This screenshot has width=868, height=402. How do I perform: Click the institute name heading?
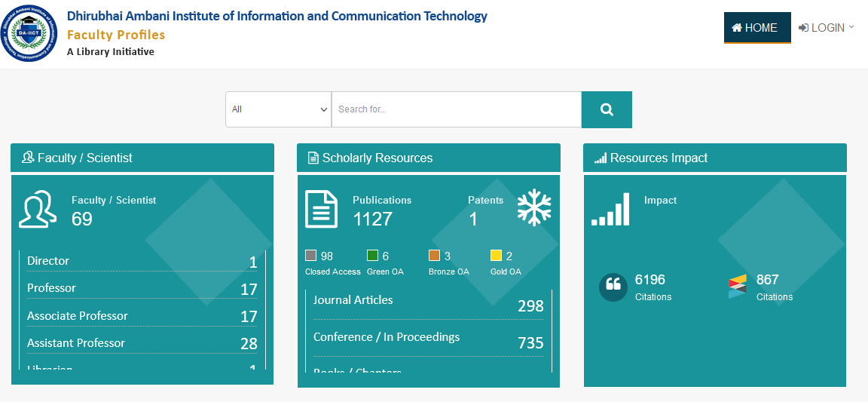coord(277,16)
